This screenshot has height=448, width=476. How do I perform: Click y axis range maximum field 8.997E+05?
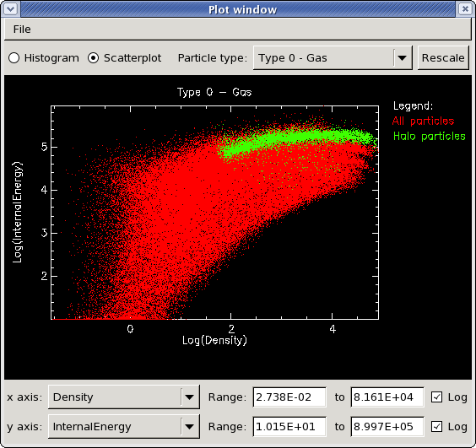coord(387,427)
